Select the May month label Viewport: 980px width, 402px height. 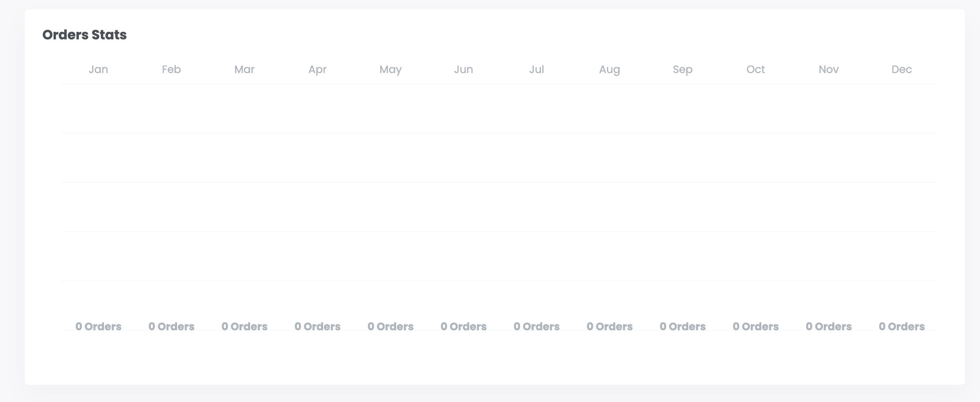390,70
